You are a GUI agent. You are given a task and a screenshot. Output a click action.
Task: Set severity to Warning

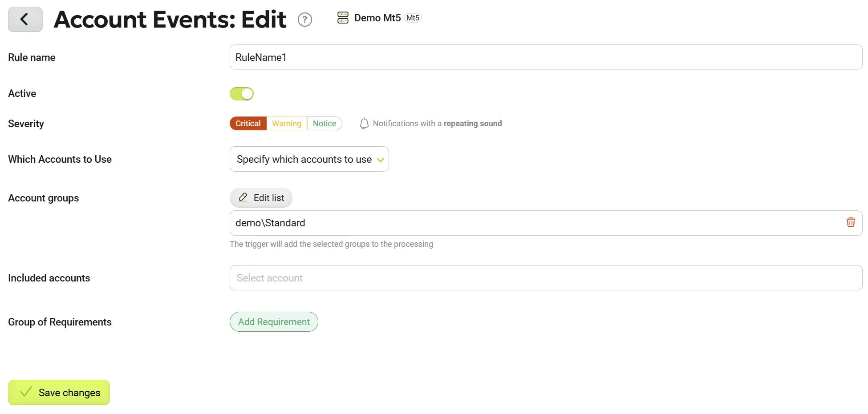click(x=287, y=124)
